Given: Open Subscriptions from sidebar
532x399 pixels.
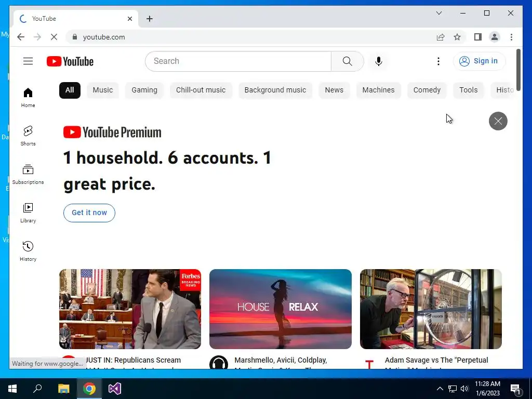Looking at the screenshot, I should (x=28, y=175).
